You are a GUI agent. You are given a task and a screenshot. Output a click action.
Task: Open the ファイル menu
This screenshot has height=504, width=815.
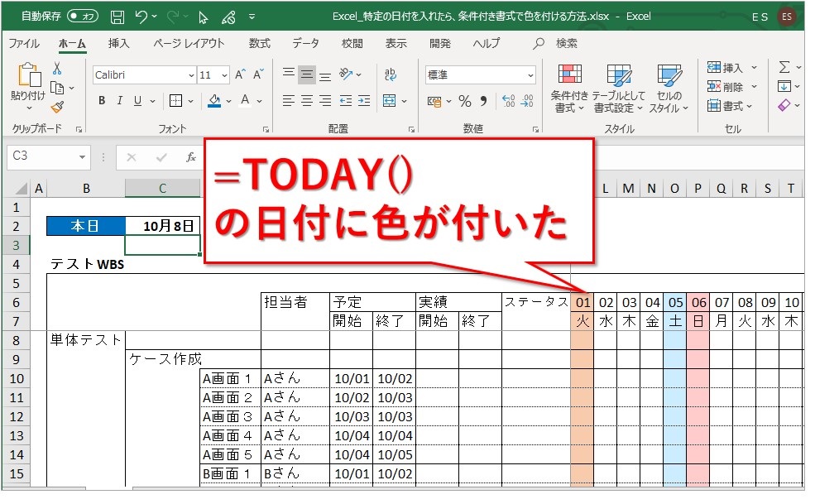click(x=24, y=43)
